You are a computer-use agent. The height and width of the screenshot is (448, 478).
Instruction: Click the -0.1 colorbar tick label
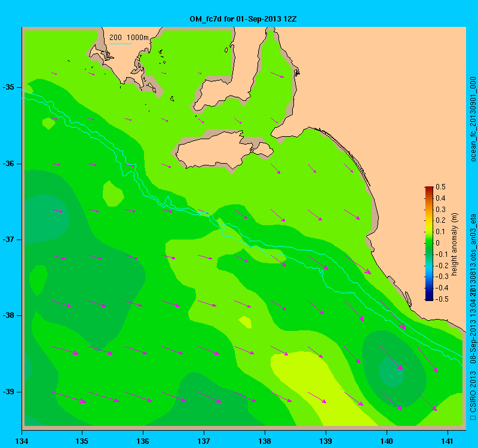(441, 254)
